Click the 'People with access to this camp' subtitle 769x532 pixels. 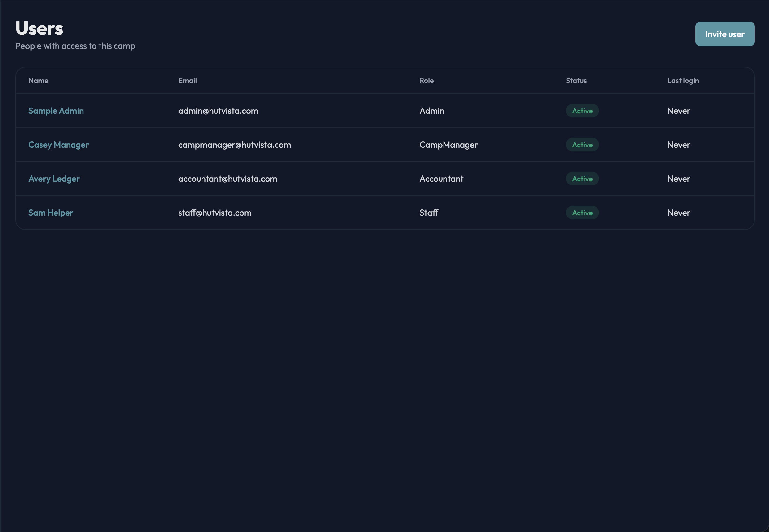coord(75,46)
